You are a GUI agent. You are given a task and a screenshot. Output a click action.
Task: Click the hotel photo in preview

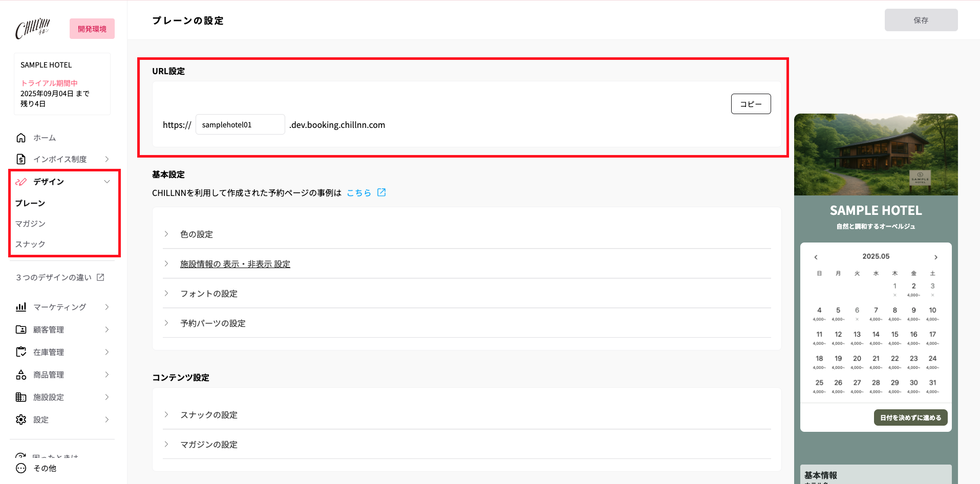tap(876, 155)
